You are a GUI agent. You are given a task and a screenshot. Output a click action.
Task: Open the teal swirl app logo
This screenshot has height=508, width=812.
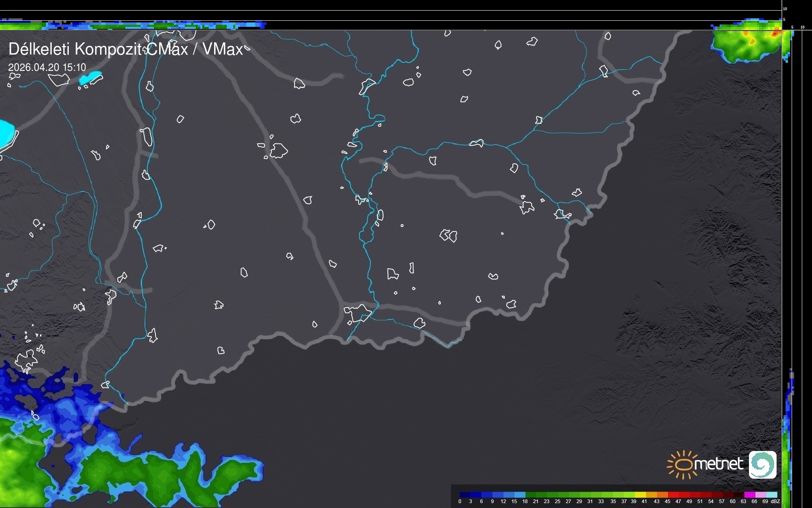click(x=762, y=465)
